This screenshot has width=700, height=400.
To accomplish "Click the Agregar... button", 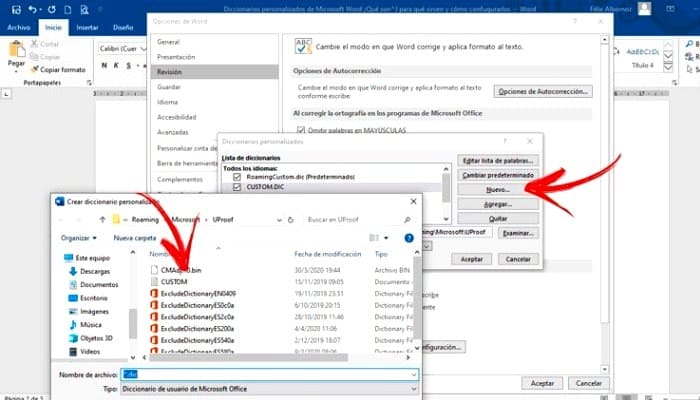I will tap(498, 204).
